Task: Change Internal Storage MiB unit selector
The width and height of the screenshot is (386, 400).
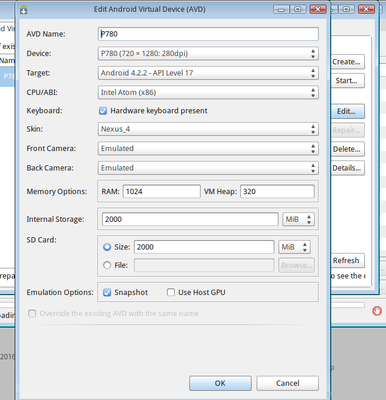Action: pos(298,219)
